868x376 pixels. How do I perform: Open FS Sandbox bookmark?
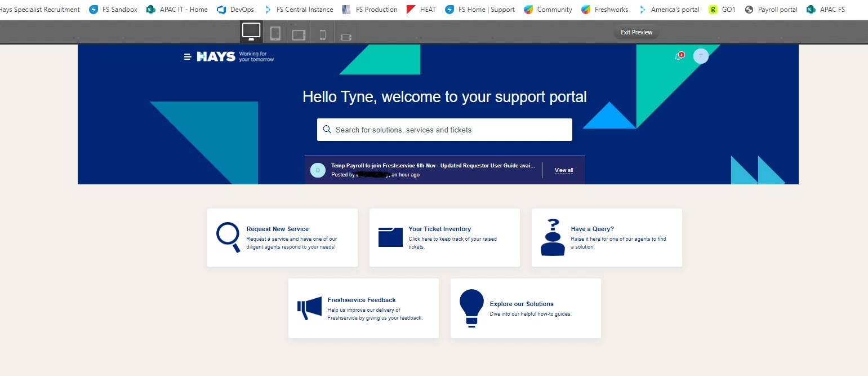(x=113, y=9)
